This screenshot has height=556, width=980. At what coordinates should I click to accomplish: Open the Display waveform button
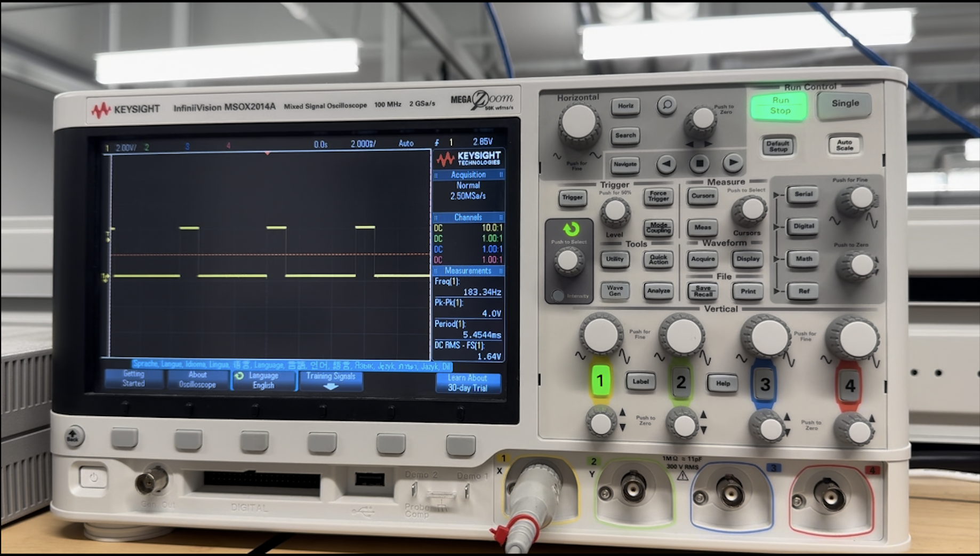[x=748, y=259]
